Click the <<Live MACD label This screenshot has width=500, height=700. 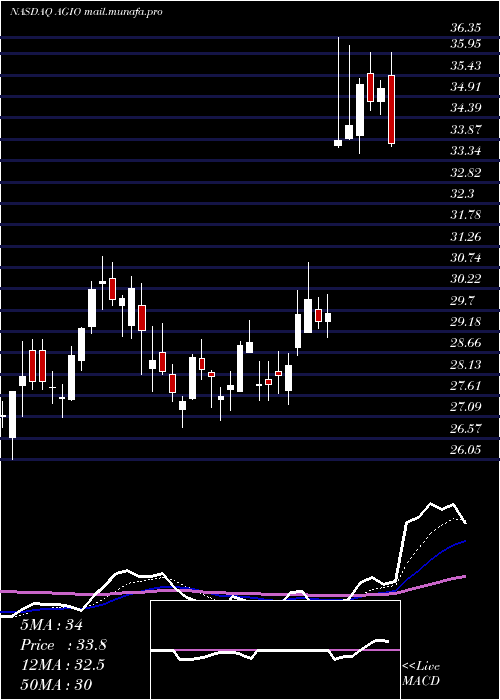[x=421, y=674]
